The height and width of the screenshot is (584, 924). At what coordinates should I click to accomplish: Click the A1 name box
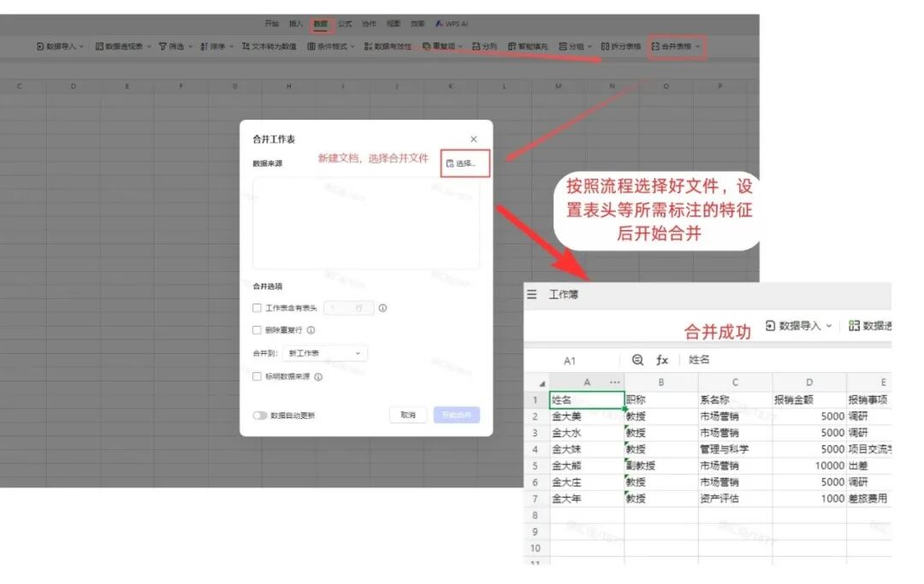pos(569,360)
